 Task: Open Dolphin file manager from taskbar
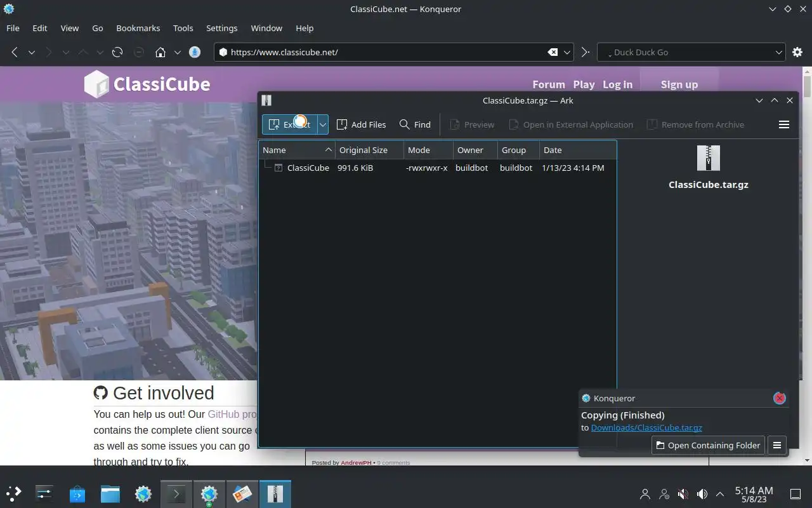[110, 493]
